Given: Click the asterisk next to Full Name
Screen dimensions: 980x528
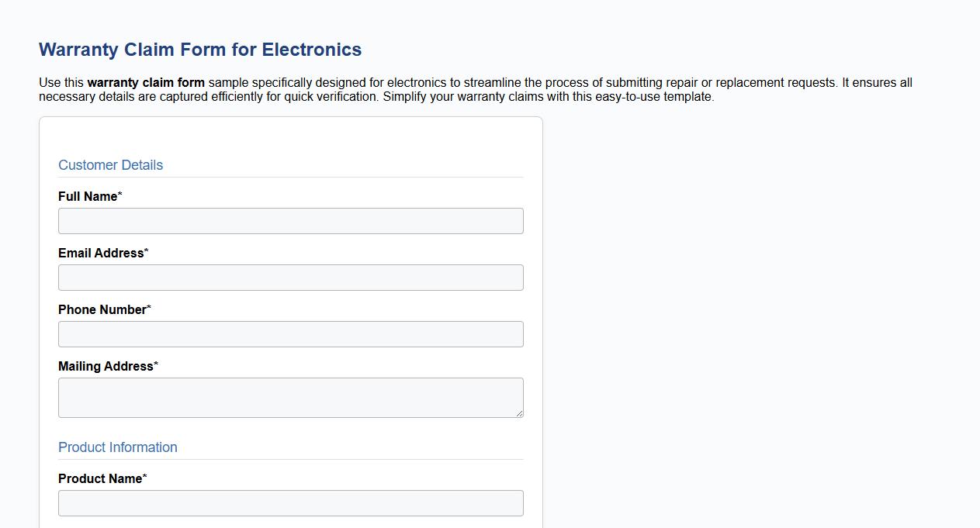Looking at the screenshot, I should point(120,194).
